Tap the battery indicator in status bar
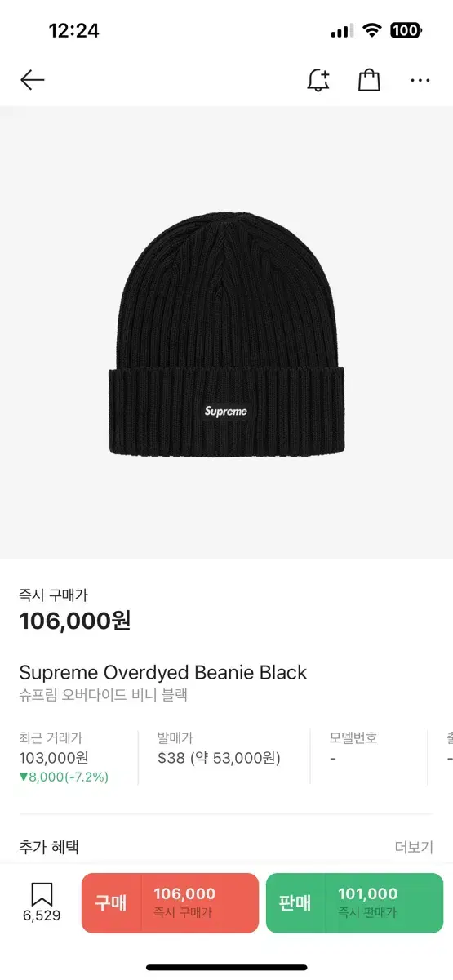 click(406, 31)
